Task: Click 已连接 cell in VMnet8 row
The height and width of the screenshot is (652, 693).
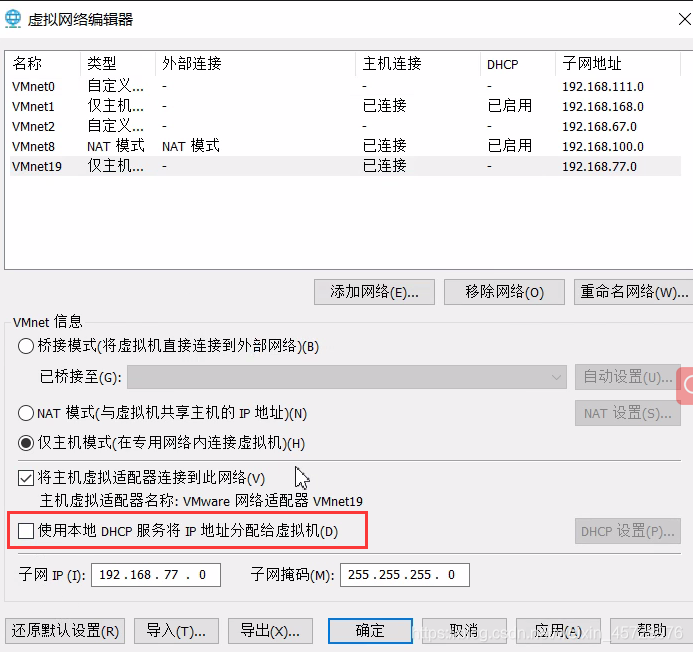Action: pos(385,146)
